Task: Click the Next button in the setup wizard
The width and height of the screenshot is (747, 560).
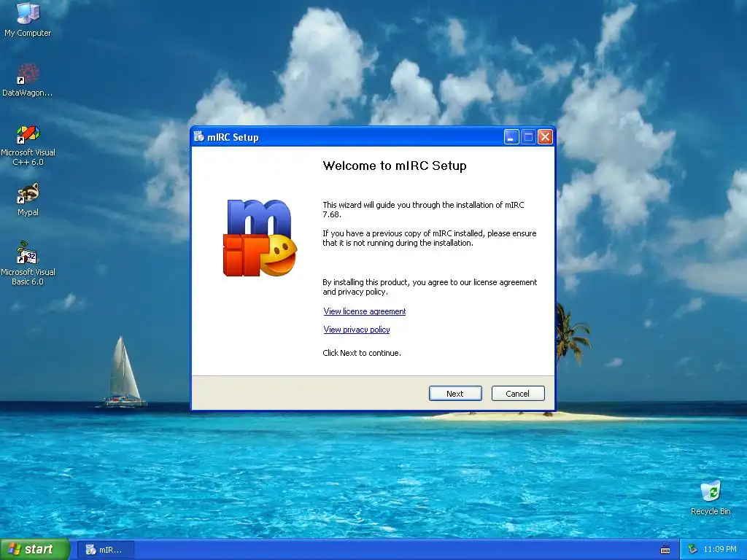Action: 455,393
